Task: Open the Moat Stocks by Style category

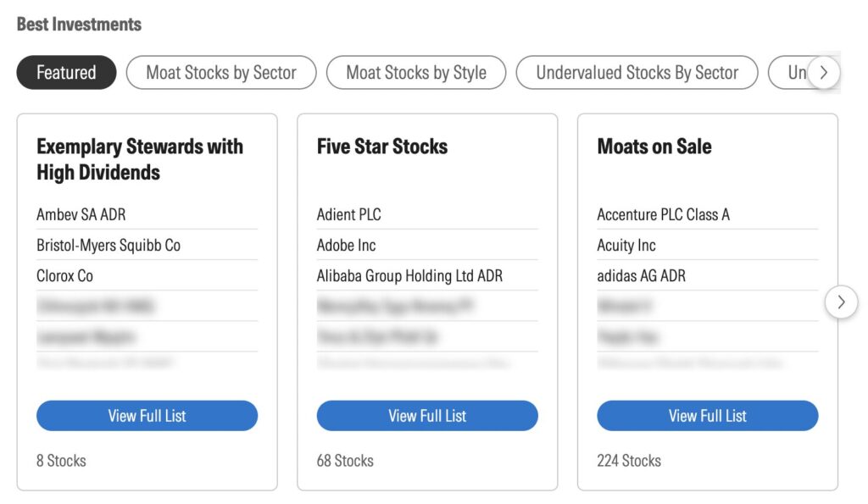Action: (x=415, y=73)
